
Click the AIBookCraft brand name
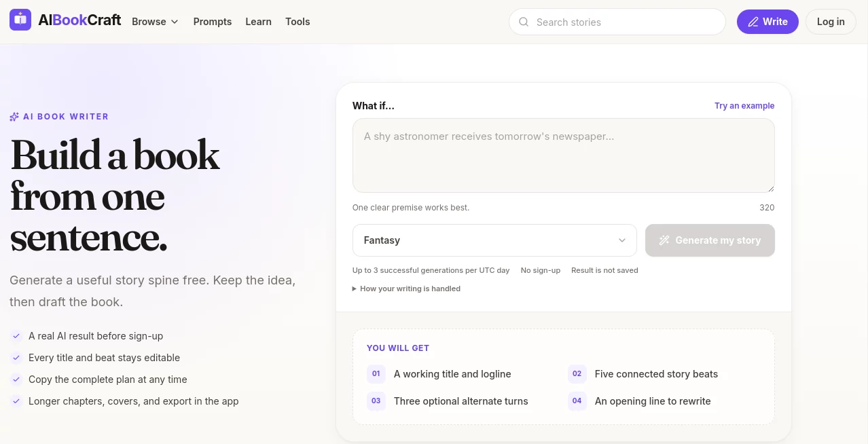click(x=79, y=20)
